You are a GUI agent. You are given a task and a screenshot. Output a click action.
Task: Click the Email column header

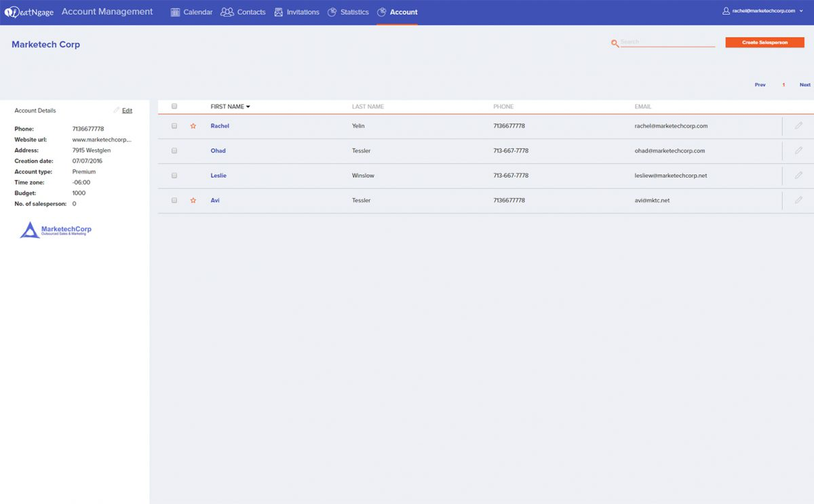click(x=643, y=106)
